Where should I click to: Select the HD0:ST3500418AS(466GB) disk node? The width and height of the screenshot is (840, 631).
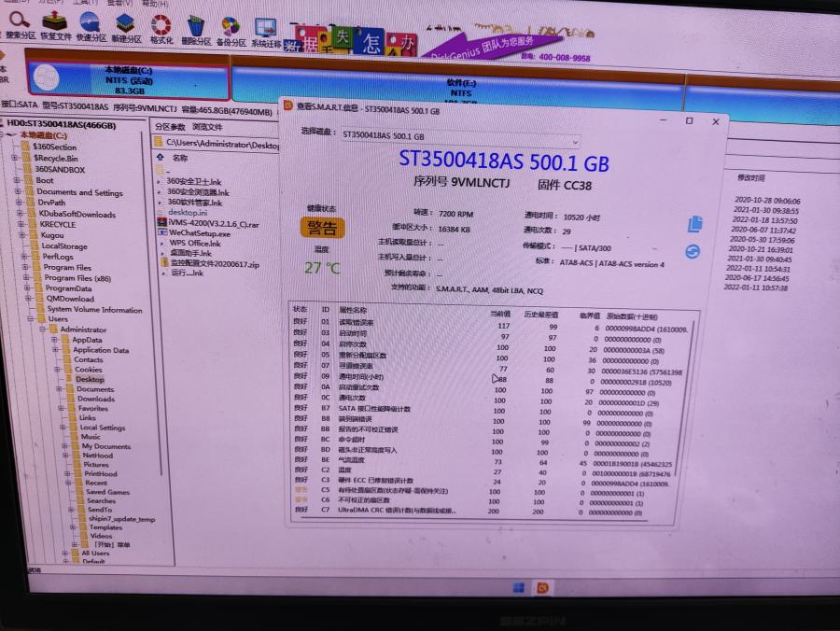click(x=62, y=125)
